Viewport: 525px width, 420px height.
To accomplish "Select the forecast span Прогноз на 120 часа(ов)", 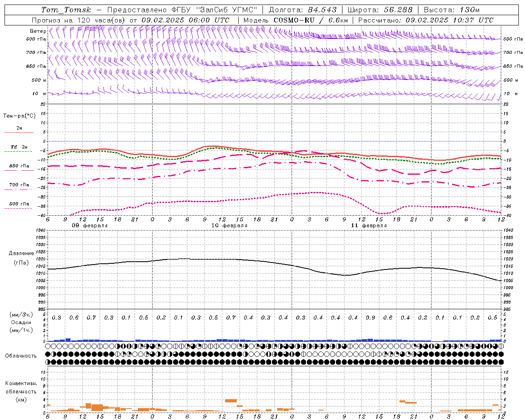I will (x=79, y=20).
